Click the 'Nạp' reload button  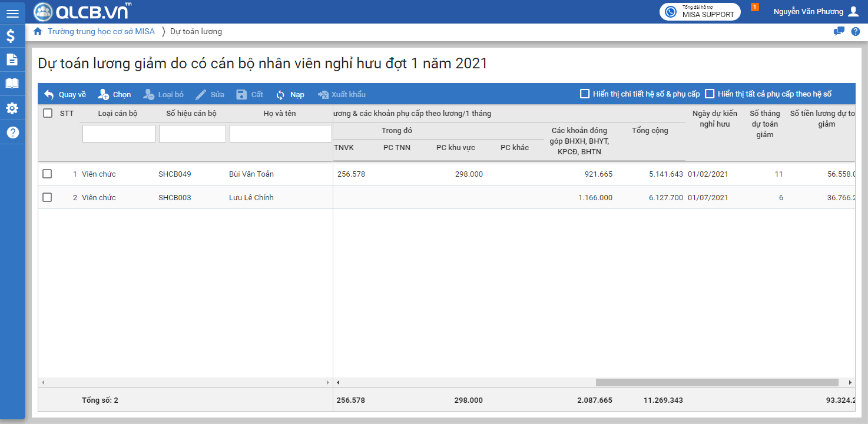290,94
